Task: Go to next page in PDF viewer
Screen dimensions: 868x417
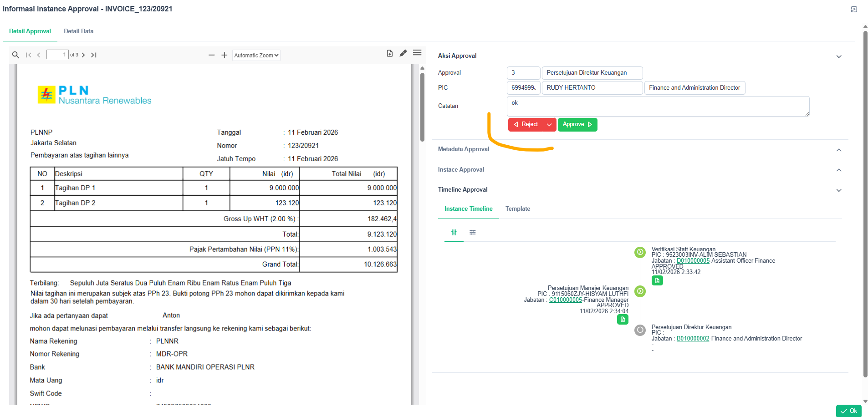Action: [83, 55]
